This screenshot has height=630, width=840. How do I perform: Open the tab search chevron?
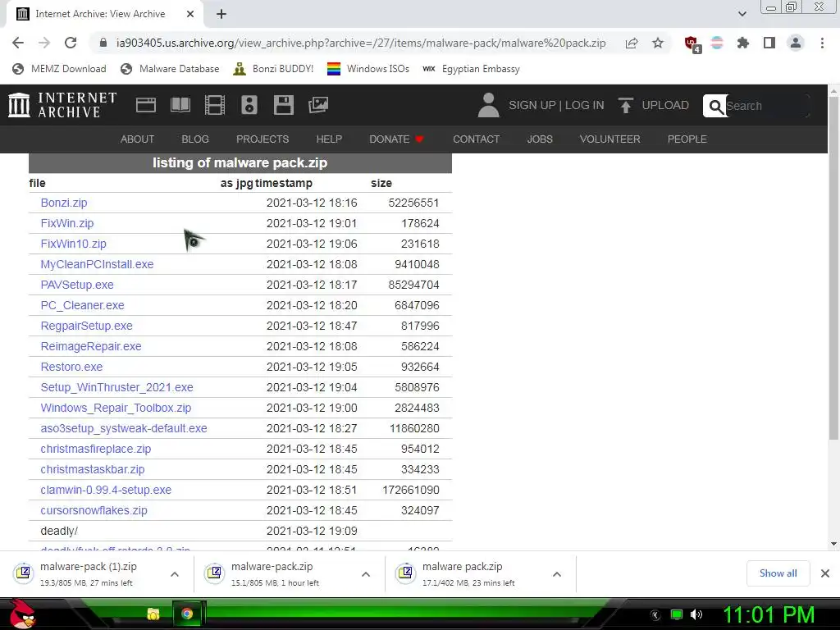tap(742, 14)
